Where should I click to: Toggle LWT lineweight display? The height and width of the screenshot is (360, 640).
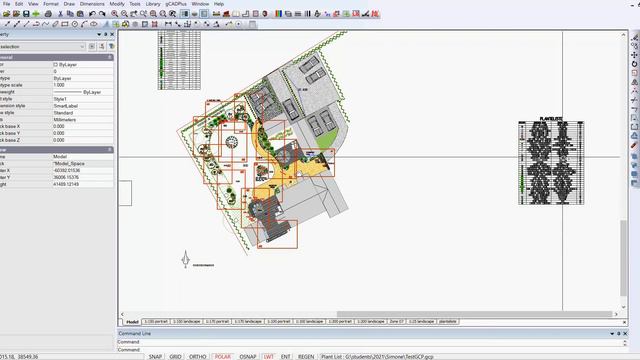[x=269, y=357]
